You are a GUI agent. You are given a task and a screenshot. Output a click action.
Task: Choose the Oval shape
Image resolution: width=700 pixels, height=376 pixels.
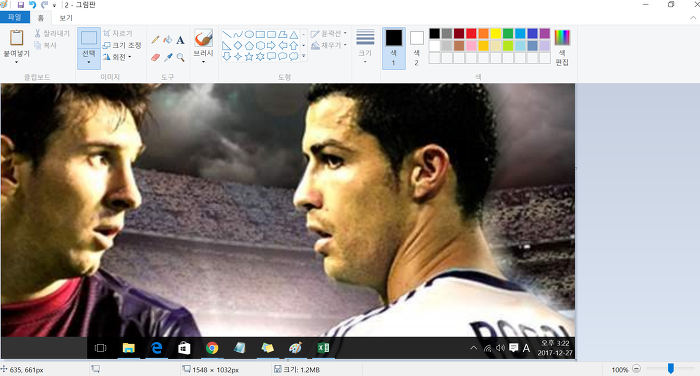pyautogui.click(x=249, y=34)
